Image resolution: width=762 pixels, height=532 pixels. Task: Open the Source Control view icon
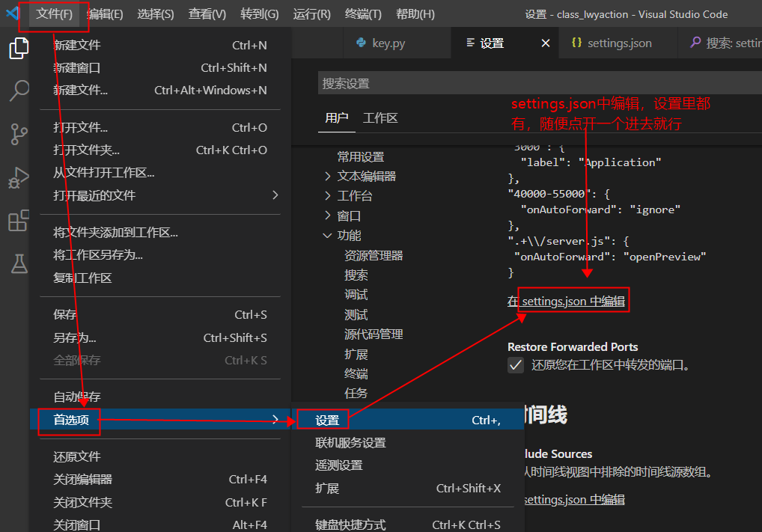pyautogui.click(x=19, y=134)
